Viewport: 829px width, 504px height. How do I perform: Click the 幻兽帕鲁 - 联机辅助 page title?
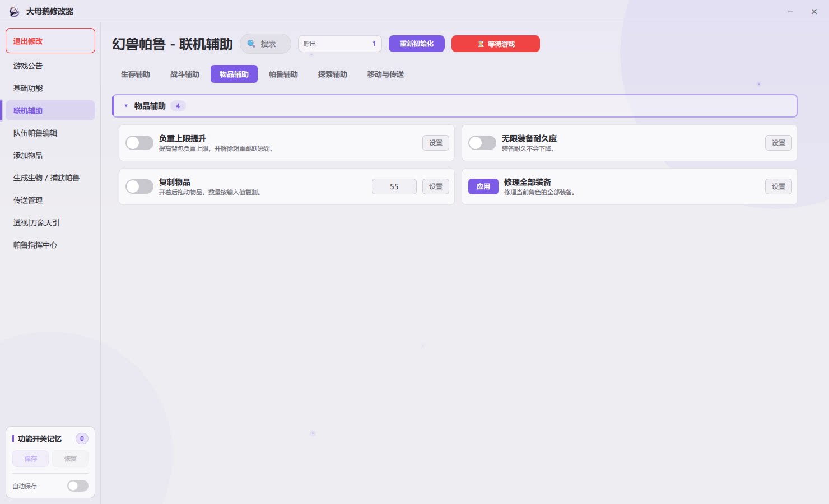pos(173,44)
